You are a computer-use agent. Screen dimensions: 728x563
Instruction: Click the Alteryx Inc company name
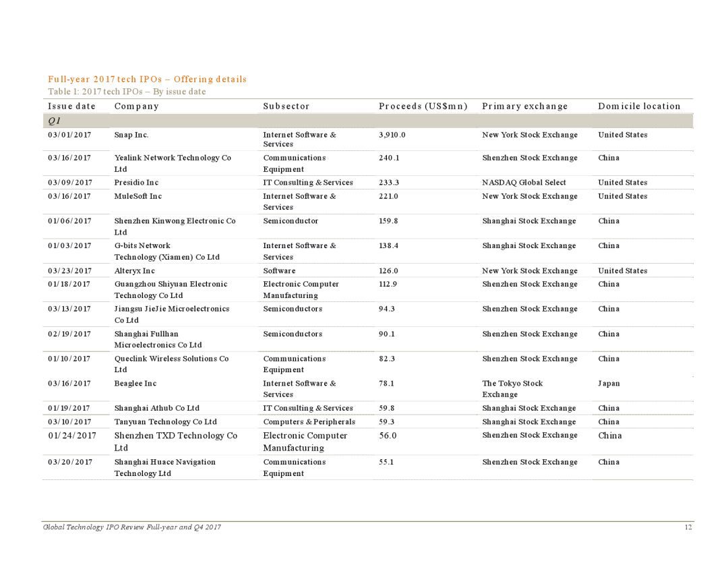(135, 271)
